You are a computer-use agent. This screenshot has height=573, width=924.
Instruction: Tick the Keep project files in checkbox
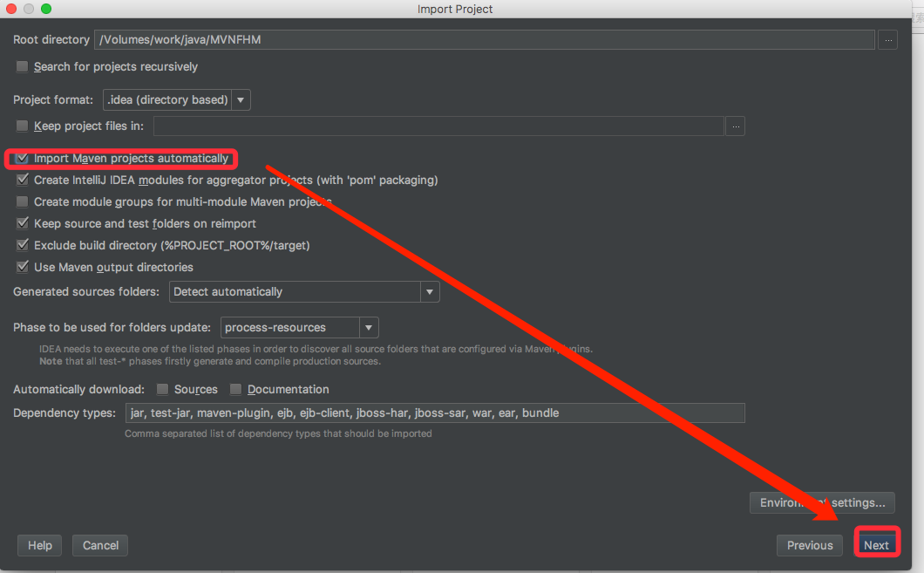pos(23,126)
